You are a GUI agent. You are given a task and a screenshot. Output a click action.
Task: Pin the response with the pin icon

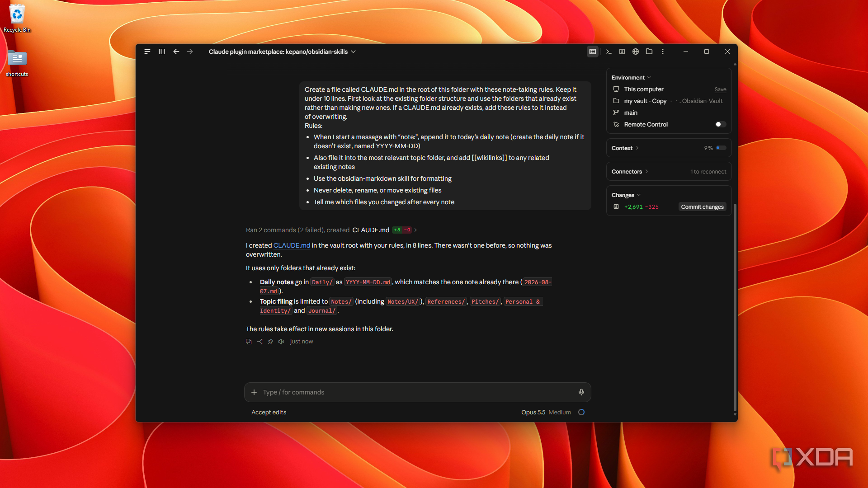(270, 342)
